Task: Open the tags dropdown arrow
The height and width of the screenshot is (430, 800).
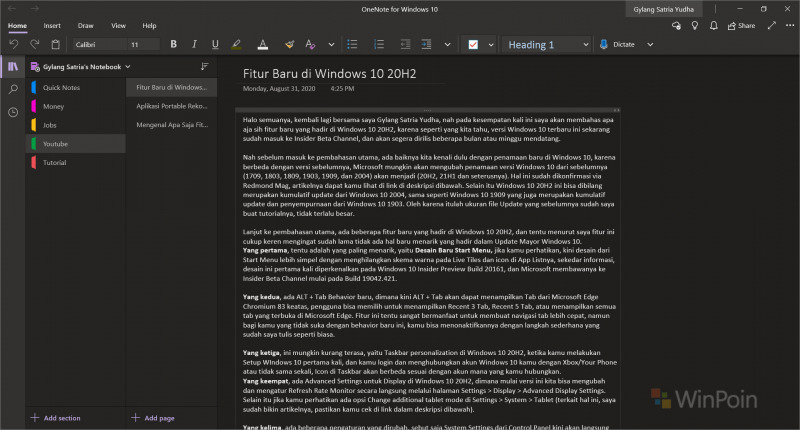Action: [x=491, y=44]
